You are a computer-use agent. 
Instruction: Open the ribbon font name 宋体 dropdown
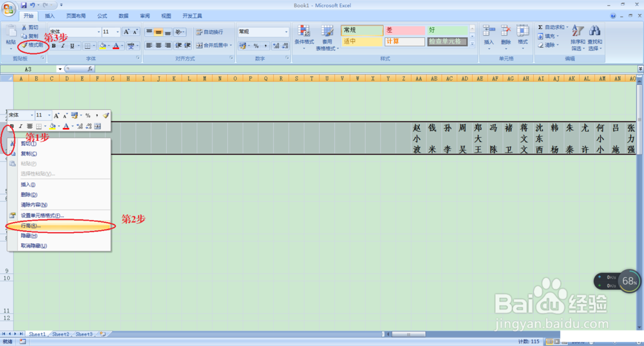click(99, 32)
